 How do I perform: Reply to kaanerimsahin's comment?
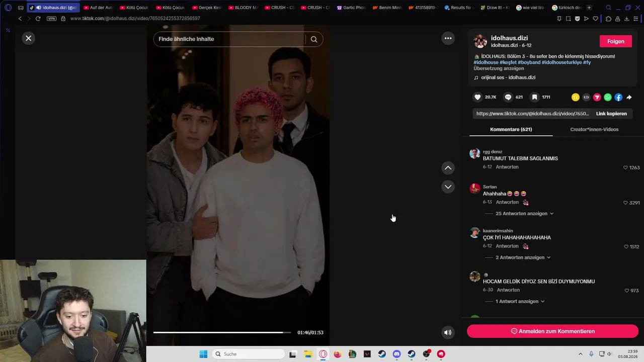(x=507, y=246)
